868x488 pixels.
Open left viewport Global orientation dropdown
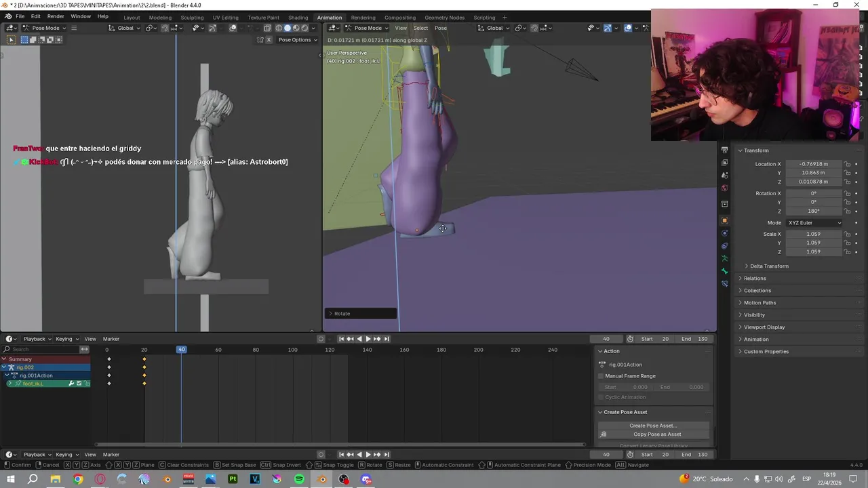pos(125,28)
